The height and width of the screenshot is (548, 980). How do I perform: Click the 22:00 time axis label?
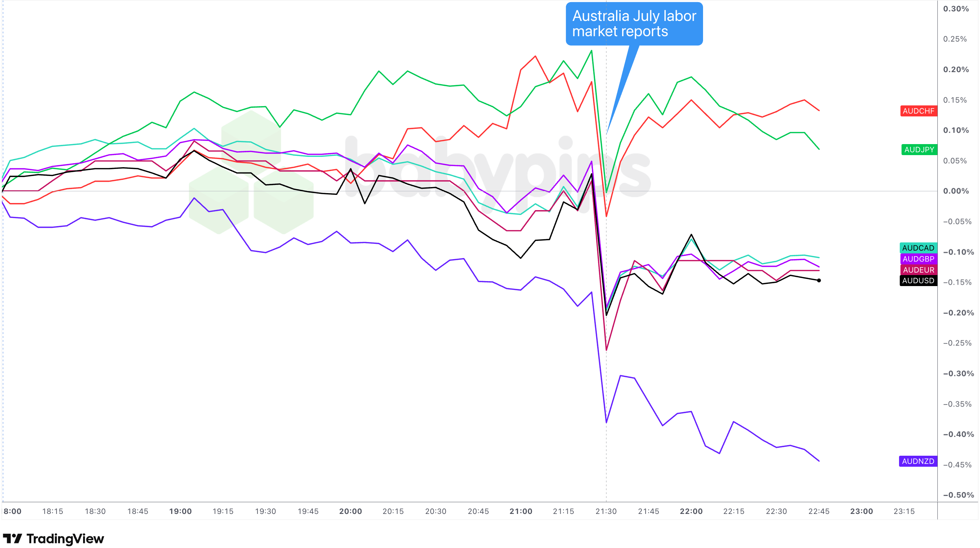point(691,511)
